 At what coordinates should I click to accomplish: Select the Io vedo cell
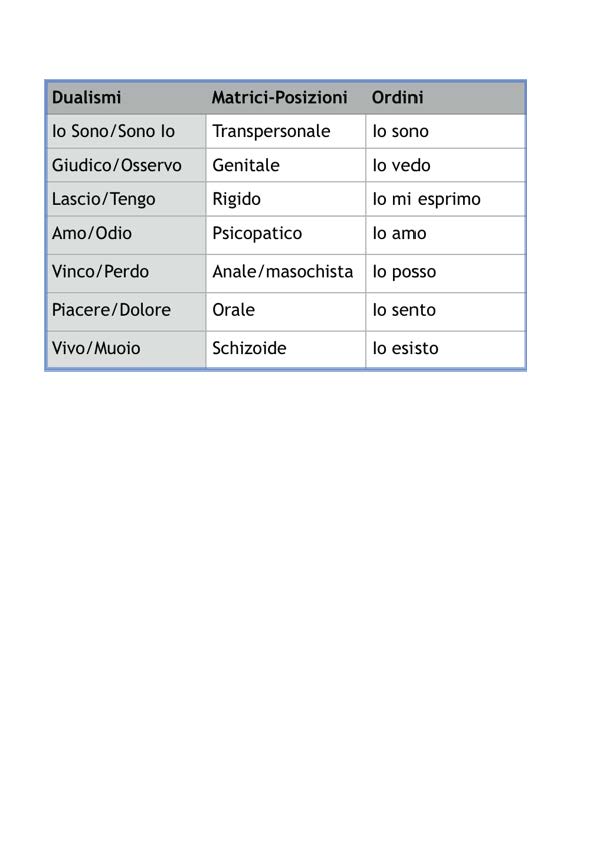tap(445, 165)
